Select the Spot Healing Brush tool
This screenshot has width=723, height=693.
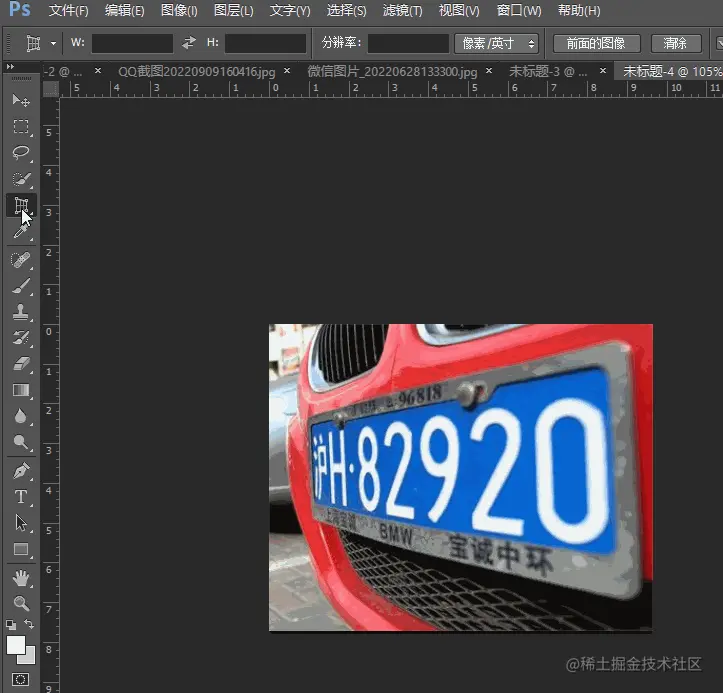point(21,260)
